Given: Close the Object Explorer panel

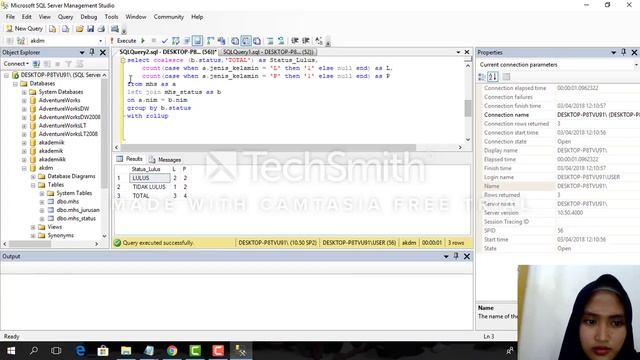Looking at the screenshot, I should coord(103,52).
